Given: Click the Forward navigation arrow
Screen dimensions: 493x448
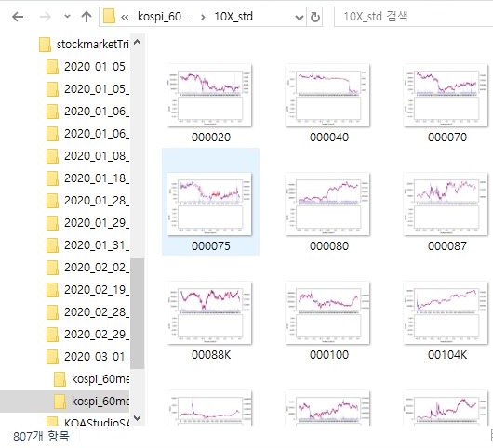Looking at the screenshot, I should click(46, 17).
